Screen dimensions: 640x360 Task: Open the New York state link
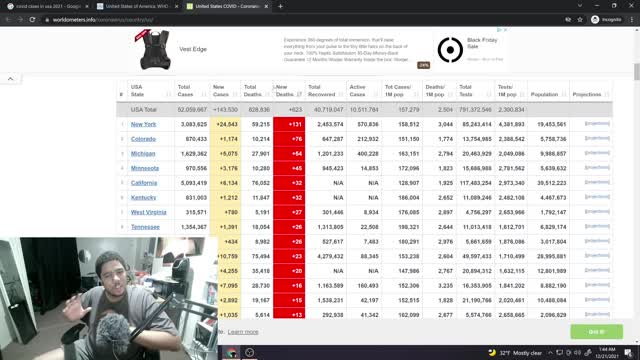pos(143,124)
